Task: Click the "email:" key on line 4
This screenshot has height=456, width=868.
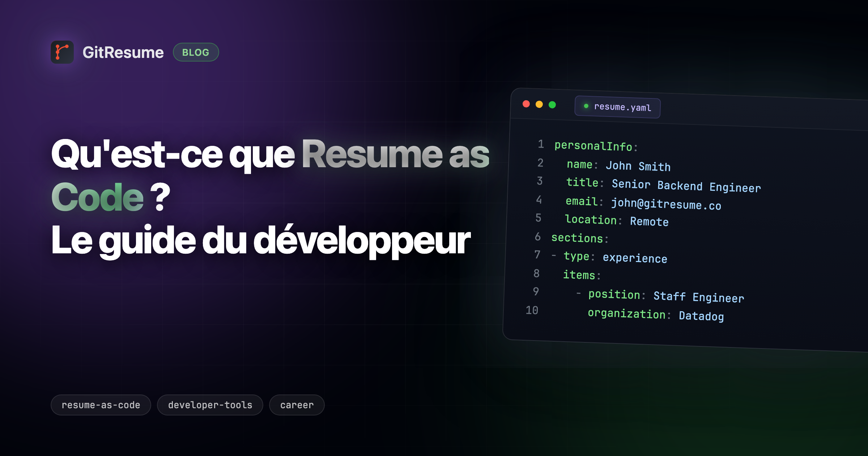Action: point(584,201)
